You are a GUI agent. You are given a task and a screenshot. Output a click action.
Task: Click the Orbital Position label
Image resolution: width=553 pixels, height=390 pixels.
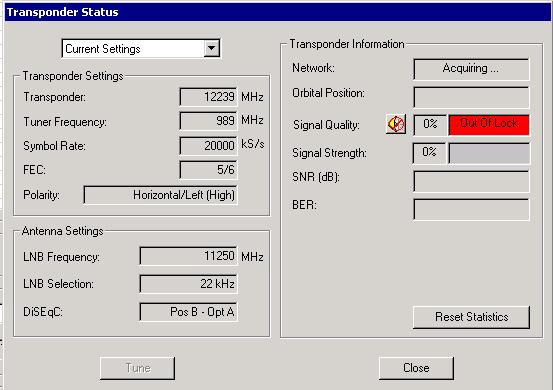pos(328,93)
